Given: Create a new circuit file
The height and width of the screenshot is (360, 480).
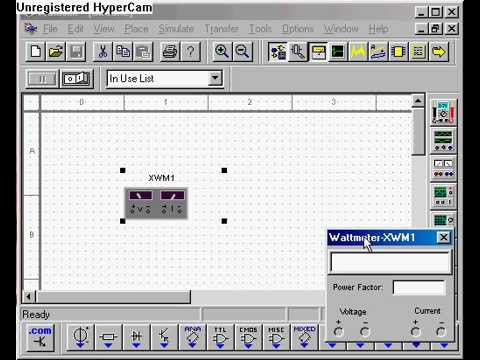Looking at the screenshot, I should click(36, 52).
